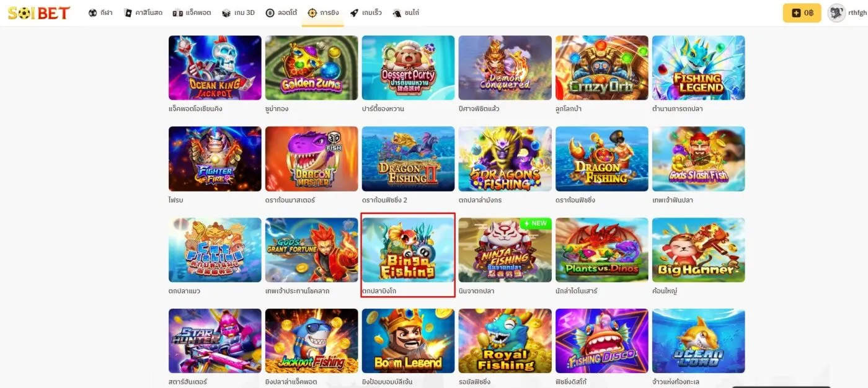
Task: Click the ค้อนใหญ่ Big Hammer title link
Action: tap(665, 291)
